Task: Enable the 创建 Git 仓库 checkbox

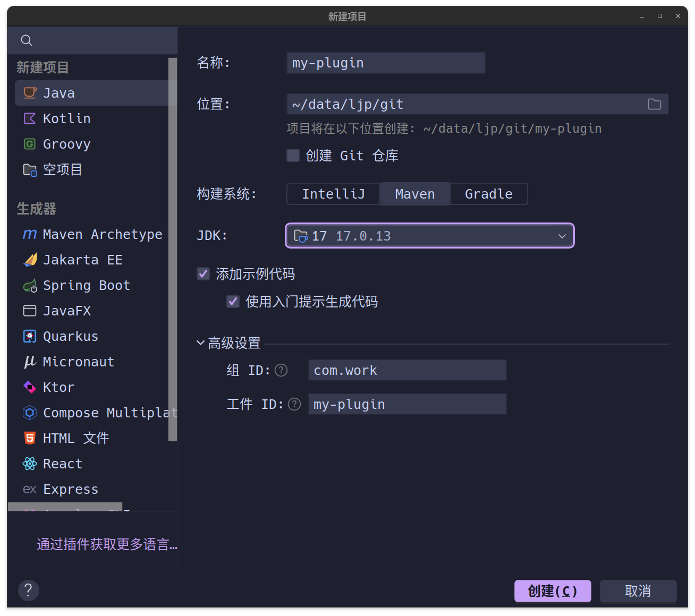Action: [293, 156]
